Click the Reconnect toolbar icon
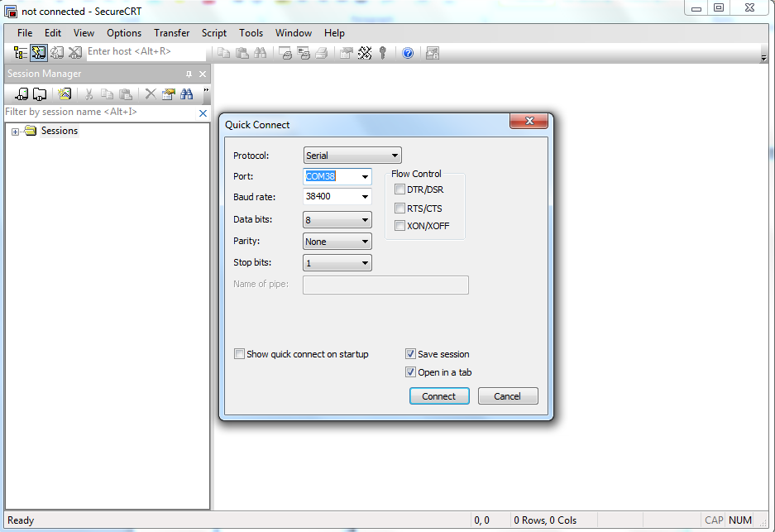This screenshot has height=532, width=775. pos(57,53)
